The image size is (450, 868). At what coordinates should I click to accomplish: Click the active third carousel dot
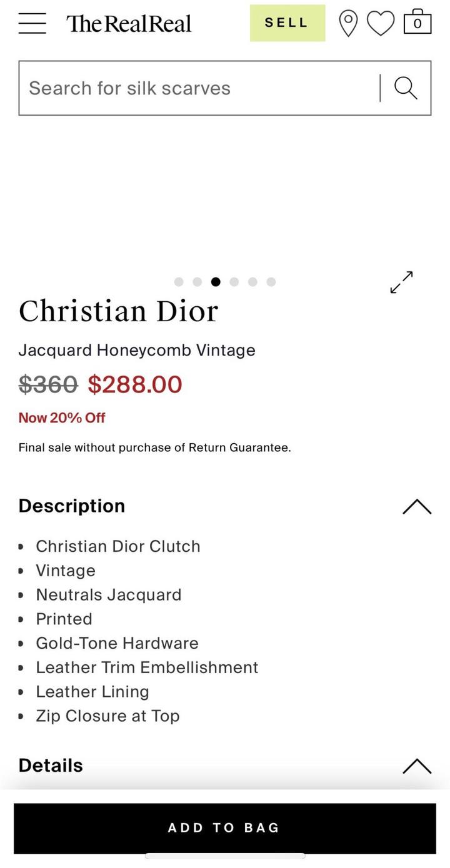coord(216,282)
